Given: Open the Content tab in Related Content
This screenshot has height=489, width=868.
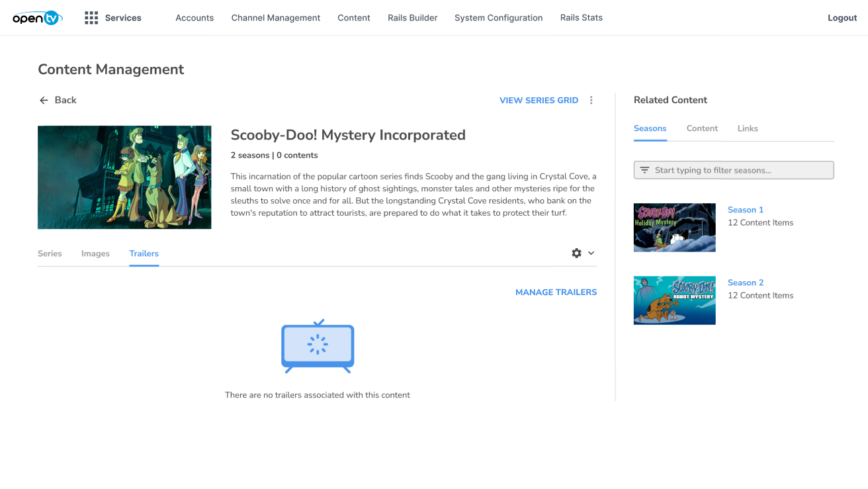Looking at the screenshot, I should click(702, 128).
